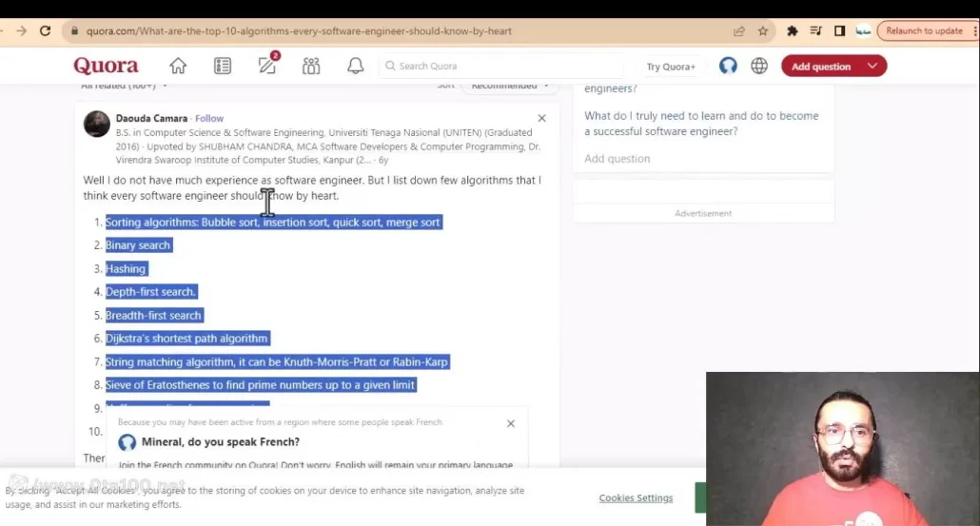The image size is (980, 526).
Task: Open the Answer pencil icon with badge
Action: click(x=267, y=67)
